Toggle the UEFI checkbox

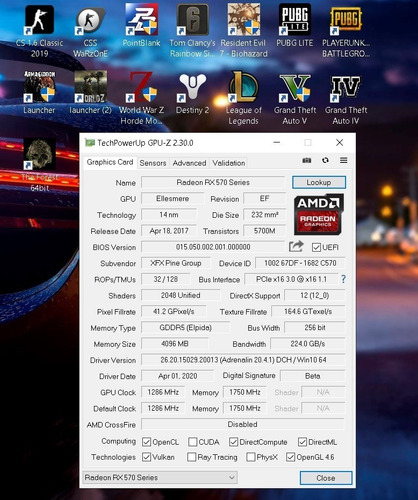316,247
